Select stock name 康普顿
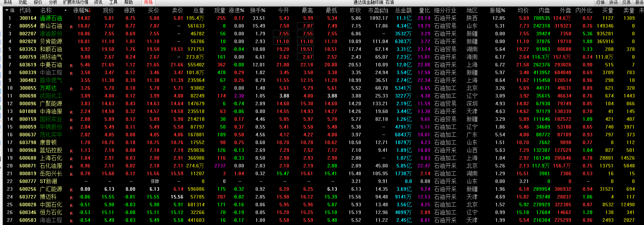The height and width of the screenshot is (225, 644). (48, 142)
